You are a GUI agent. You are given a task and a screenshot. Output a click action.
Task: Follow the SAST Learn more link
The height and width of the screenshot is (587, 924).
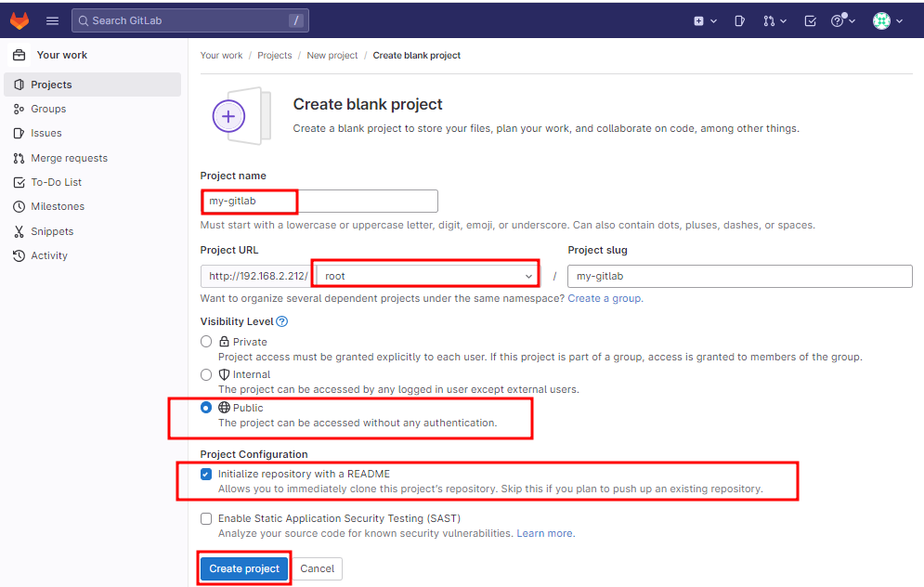[x=544, y=533]
